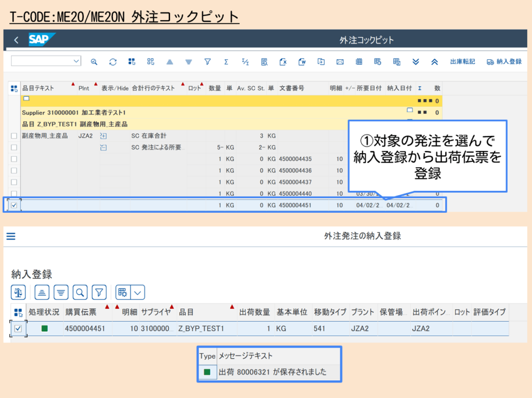Viewport: 532px width, 398px height.
Task: Click the green status square in 処理状況 column
Action: (x=45, y=328)
